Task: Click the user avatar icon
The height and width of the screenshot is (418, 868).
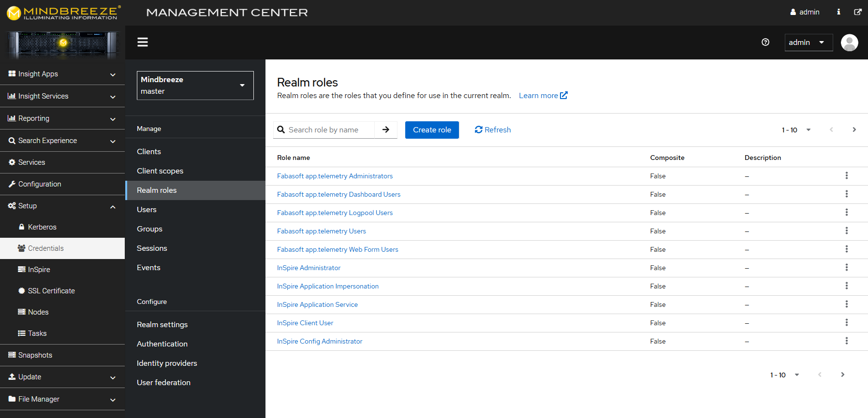Action: coord(850,43)
